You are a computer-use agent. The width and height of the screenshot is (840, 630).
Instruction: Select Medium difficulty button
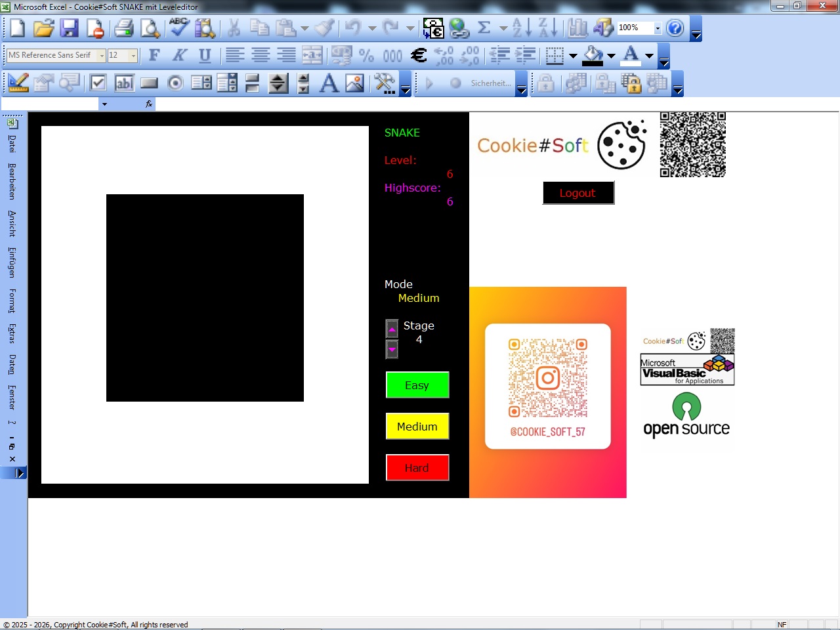[x=417, y=427]
